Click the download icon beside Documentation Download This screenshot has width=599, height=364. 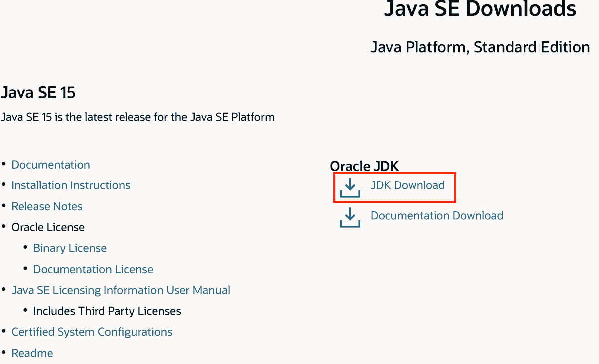350,218
